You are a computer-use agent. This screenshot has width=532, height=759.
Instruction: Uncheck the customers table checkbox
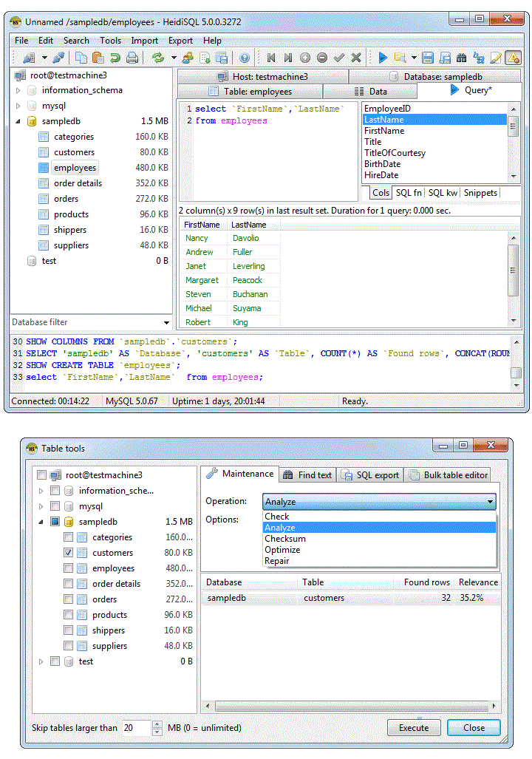[69, 553]
